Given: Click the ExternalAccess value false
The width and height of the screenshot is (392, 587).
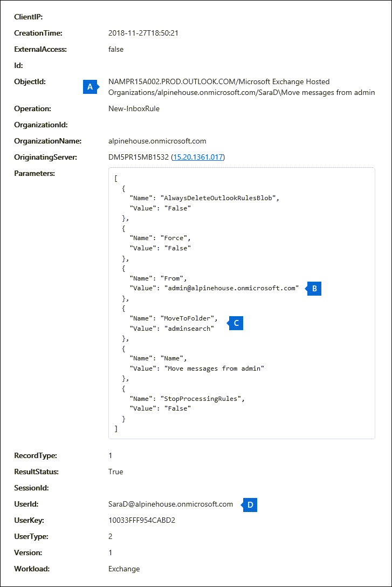Looking at the screenshot, I should [116, 49].
